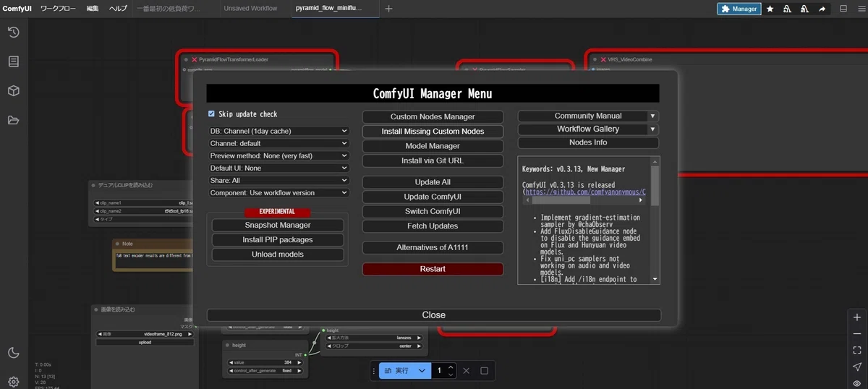Open the Share: All dropdown
Viewport: 868px width, 389px height.
pyautogui.click(x=279, y=181)
